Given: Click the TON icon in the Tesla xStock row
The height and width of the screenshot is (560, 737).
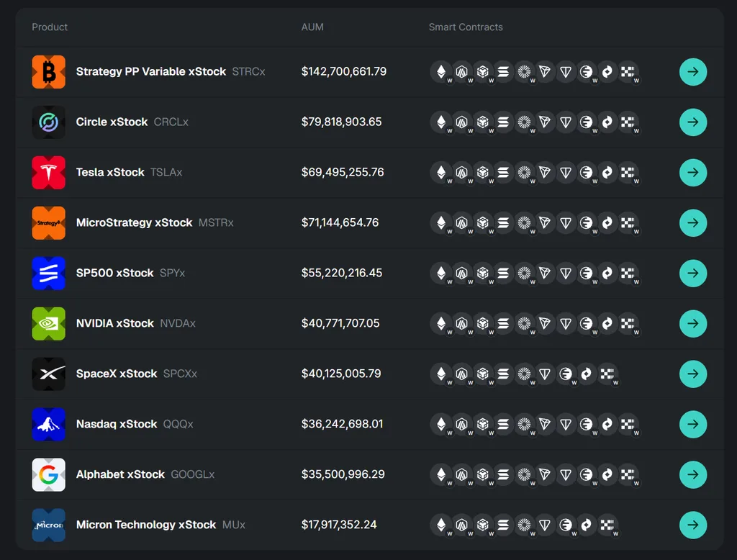Looking at the screenshot, I should point(566,173).
